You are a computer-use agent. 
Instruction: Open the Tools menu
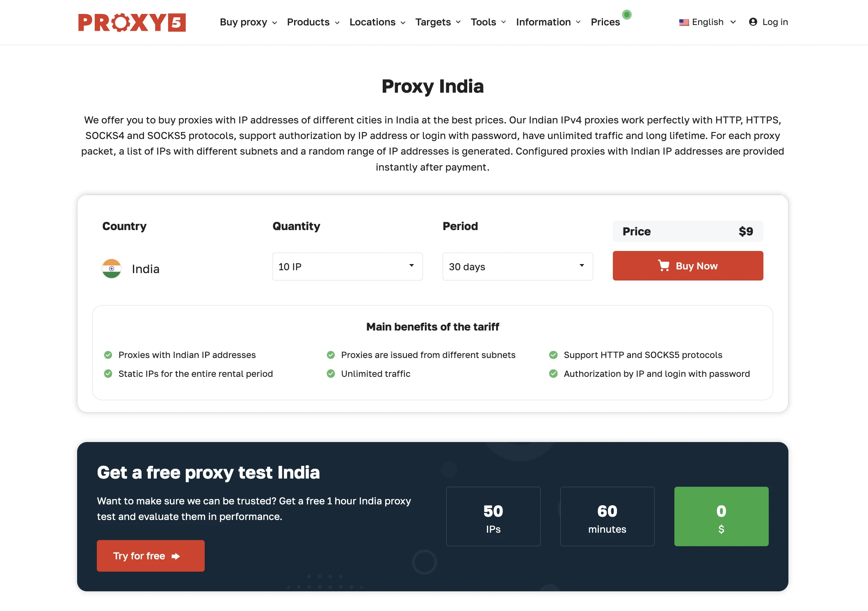(x=488, y=22)
